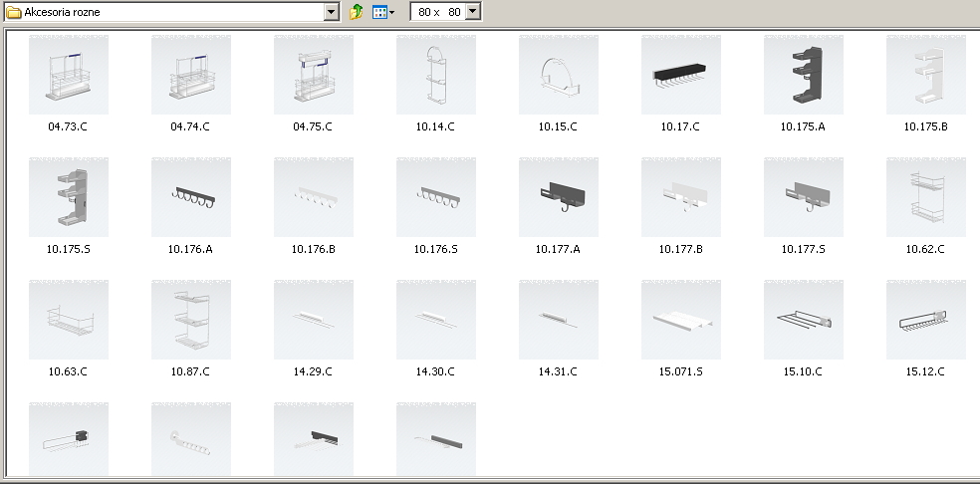Select the 10.14.C rack thumbnail
This screenshot has width=980, height=484.
tap(436, 75)
